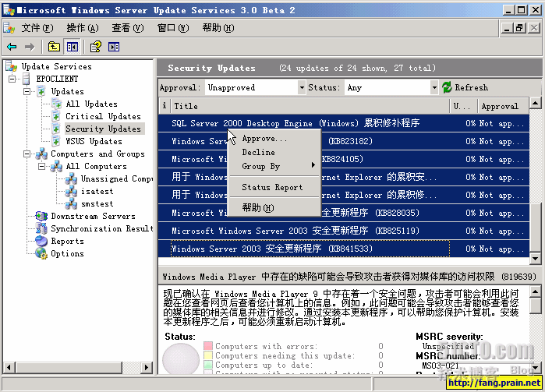
Task: Sort by the Approval column header
Action: coord(504,106)
